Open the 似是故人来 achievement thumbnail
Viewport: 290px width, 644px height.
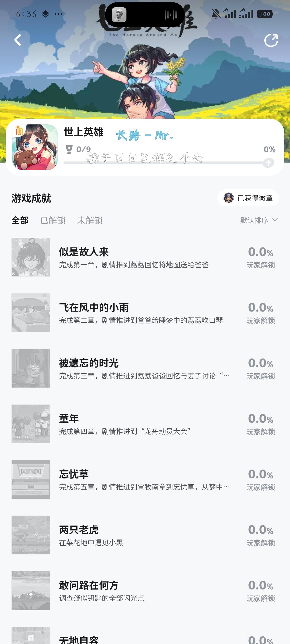pyautogui.click(x=31, y=257)
